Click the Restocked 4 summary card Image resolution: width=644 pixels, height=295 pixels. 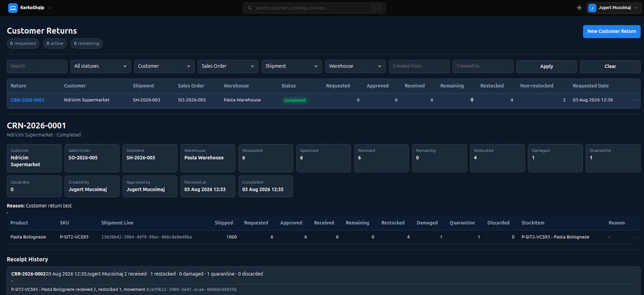(x=497, y=158)
